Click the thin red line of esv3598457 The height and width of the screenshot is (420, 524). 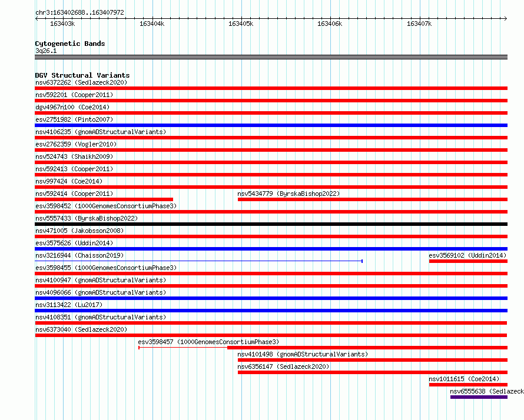[183, 348]
